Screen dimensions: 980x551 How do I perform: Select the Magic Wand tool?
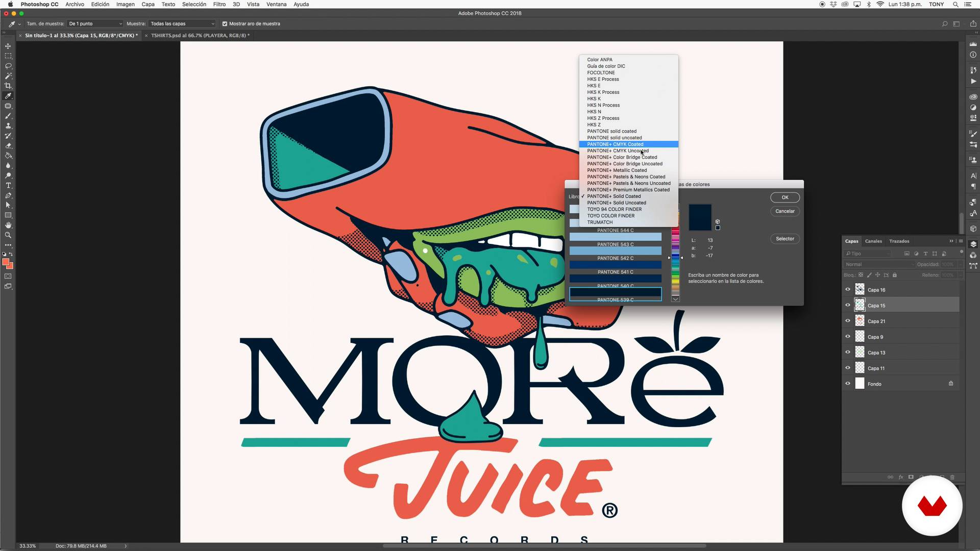point(8,76)
